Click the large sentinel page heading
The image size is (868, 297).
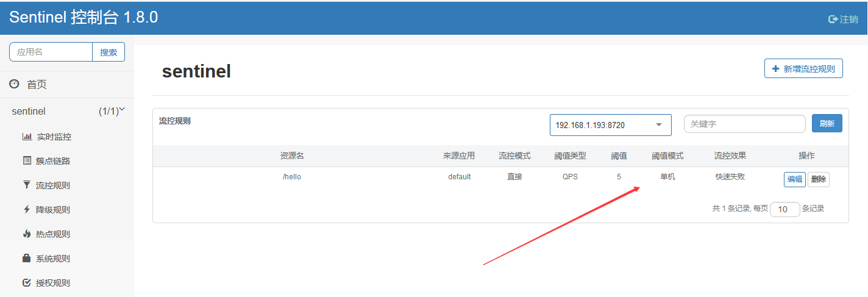pos(196,71)
